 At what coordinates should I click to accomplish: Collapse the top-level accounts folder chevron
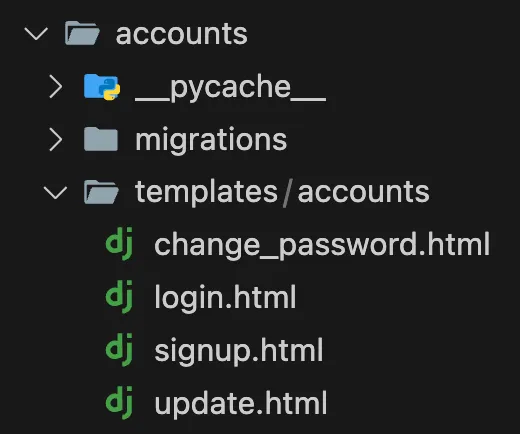click(36, 34)
